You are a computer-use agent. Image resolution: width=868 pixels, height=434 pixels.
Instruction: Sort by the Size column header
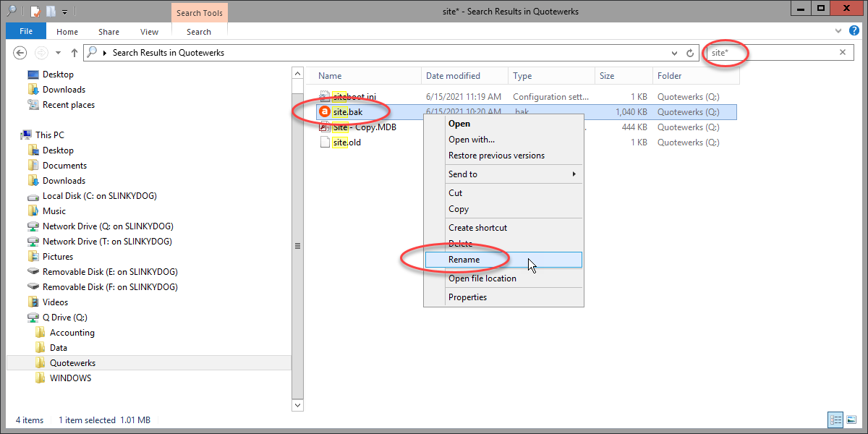click(624, 76)
